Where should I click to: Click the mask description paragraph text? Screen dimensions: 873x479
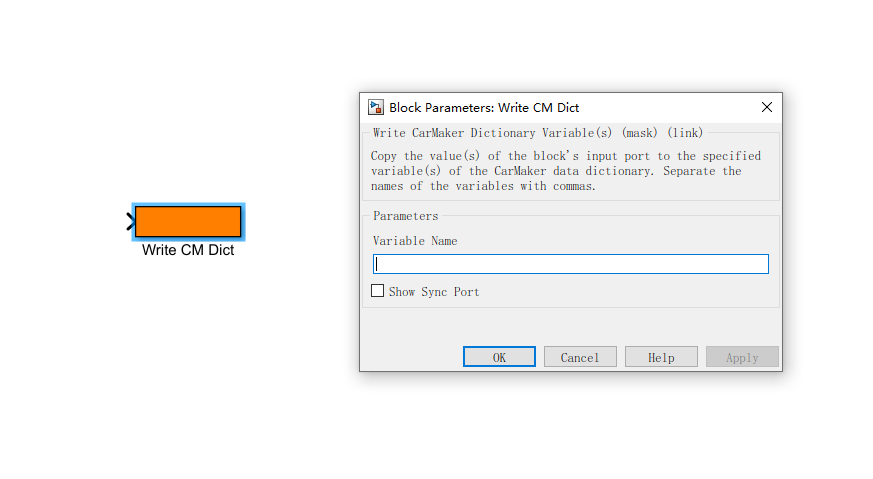[565, 171]
